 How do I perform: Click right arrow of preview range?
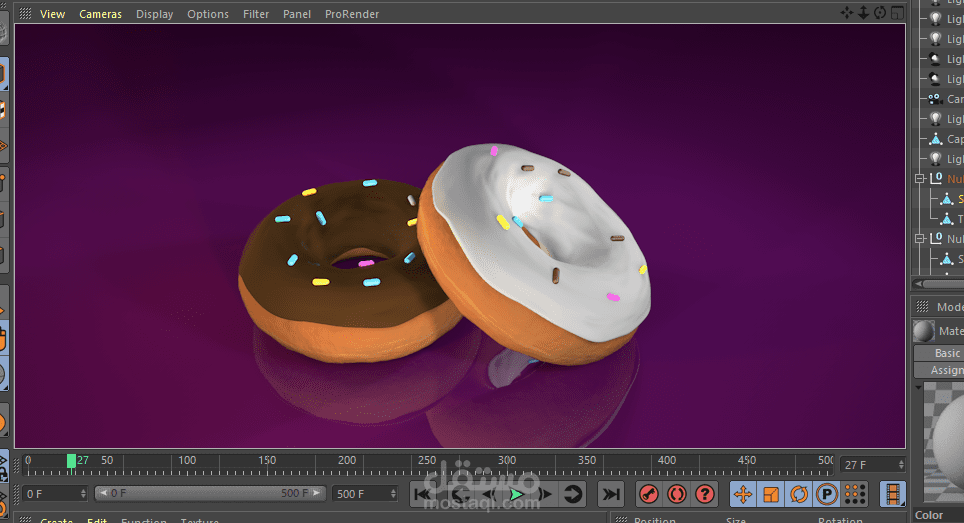pos(317,494)
